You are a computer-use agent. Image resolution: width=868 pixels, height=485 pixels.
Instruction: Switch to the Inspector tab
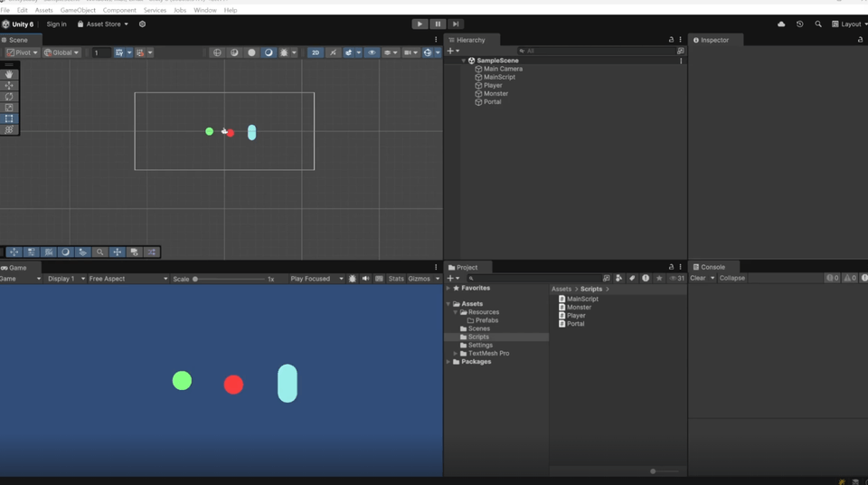pos(714,40)
